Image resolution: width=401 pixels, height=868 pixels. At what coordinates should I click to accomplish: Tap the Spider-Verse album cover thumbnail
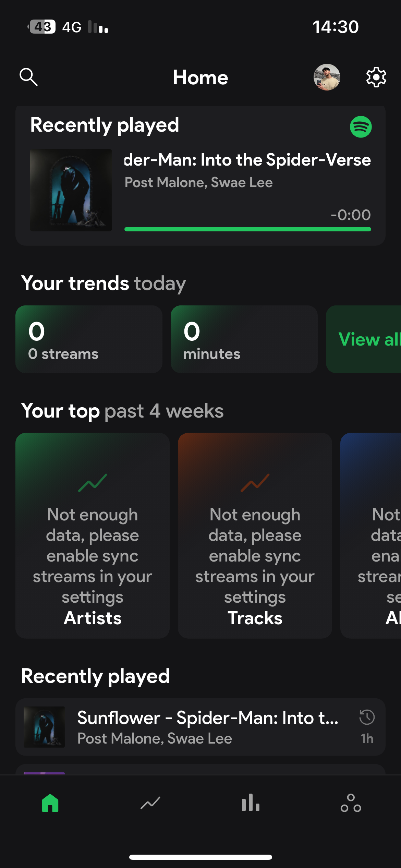click(x=71, y=190)
